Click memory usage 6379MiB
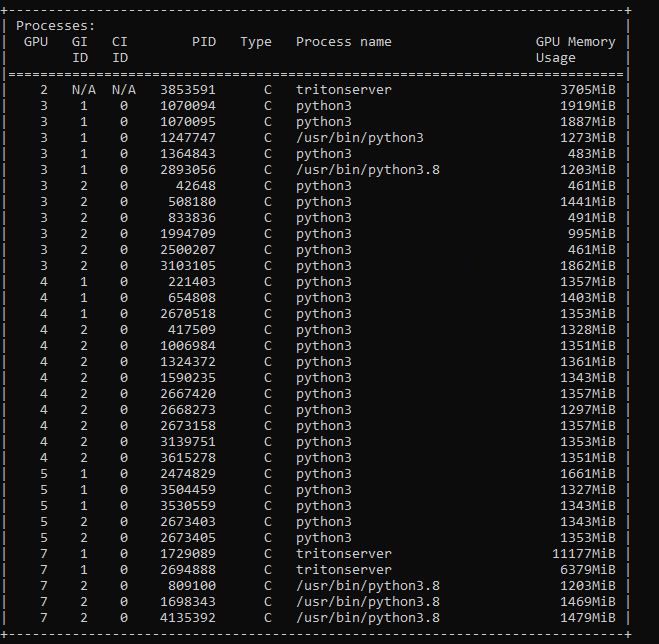659x644 pixels. click(588, 569)
